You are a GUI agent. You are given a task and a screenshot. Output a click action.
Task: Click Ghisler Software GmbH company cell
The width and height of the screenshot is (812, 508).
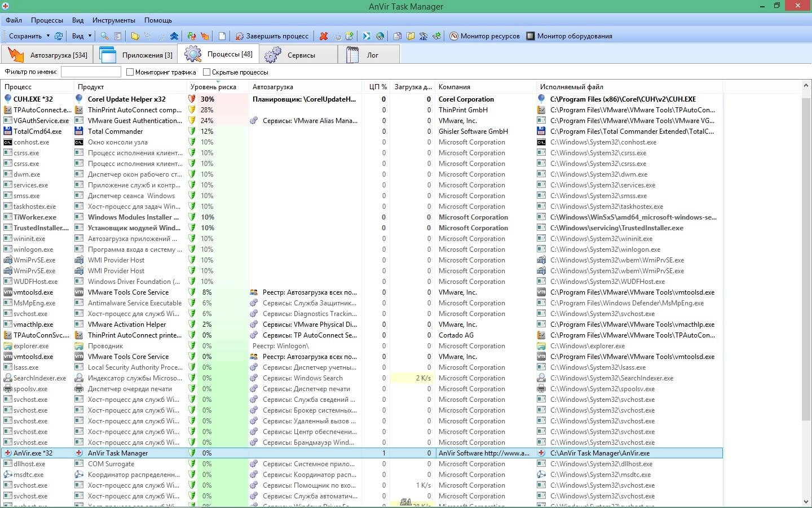[x=473, y=132]
